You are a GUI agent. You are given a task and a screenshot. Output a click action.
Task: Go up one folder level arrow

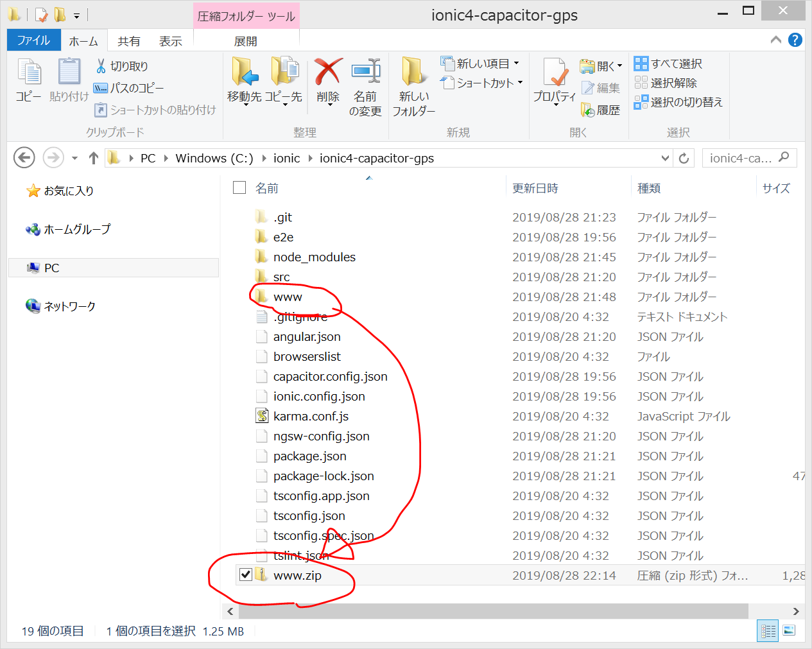click(94, 158)
